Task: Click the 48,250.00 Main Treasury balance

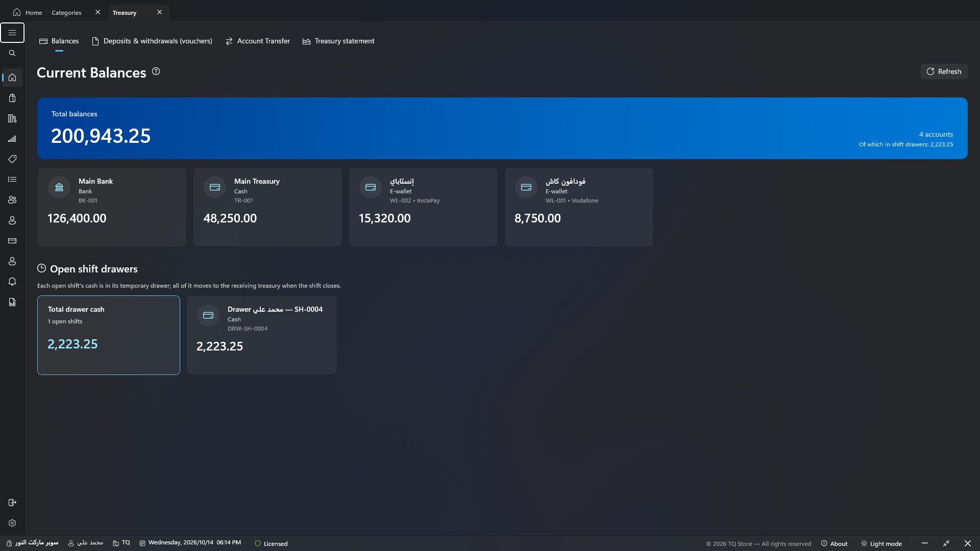Action: click(230, 218)
